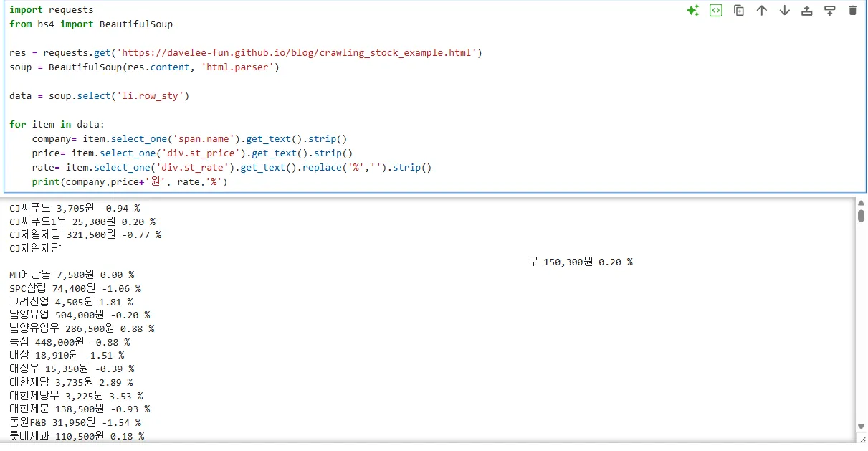Click the print statement line in the code
Image resolution: width=868 pixels, height=451 pixels.
(x=129, y=181)
